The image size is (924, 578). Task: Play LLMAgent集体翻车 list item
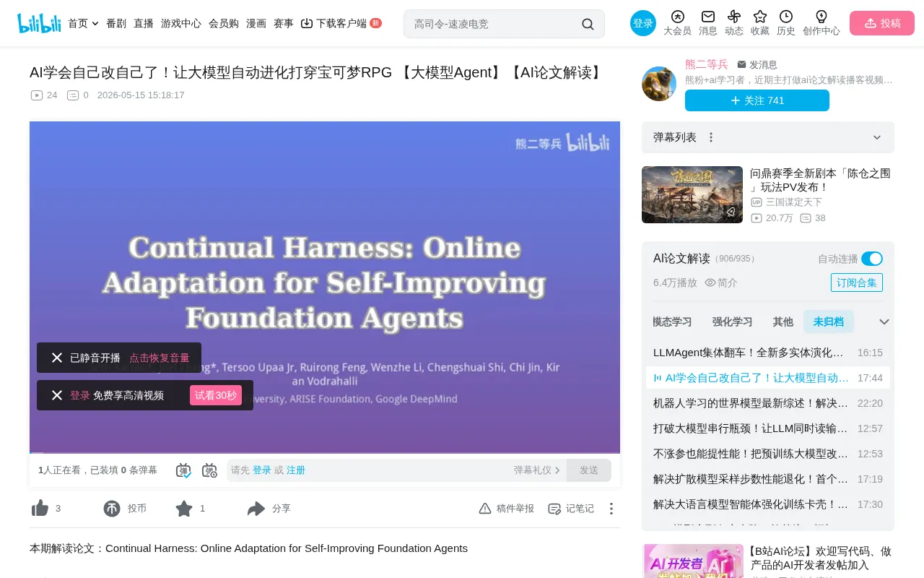(768, 353)
